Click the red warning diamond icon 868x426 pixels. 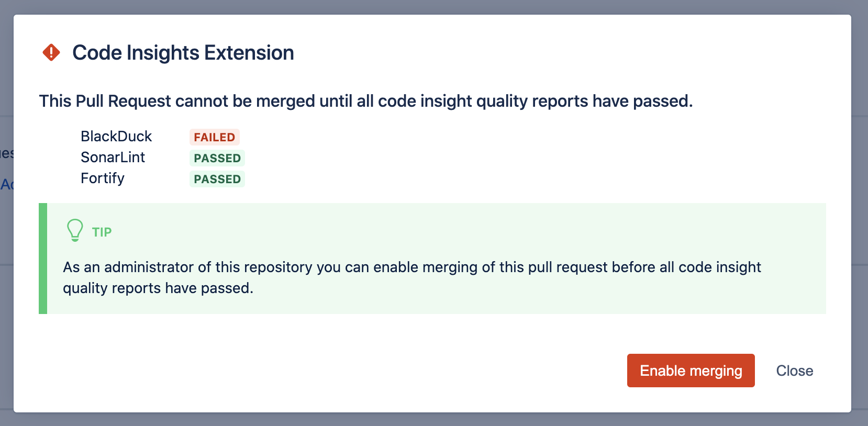click(51, 52)
